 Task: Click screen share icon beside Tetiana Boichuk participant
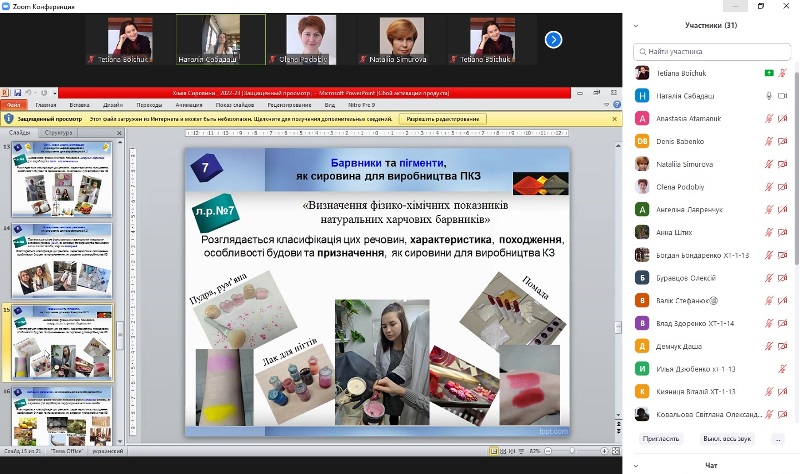(769, 73)
